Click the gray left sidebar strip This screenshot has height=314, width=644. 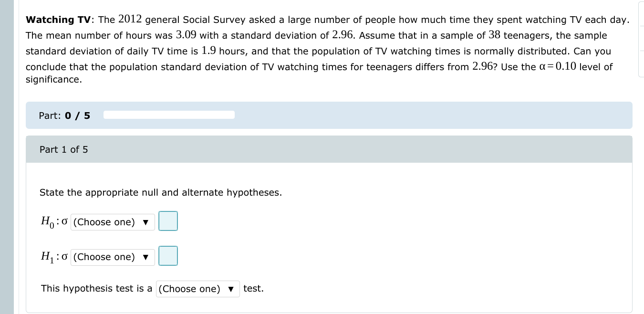7,157
